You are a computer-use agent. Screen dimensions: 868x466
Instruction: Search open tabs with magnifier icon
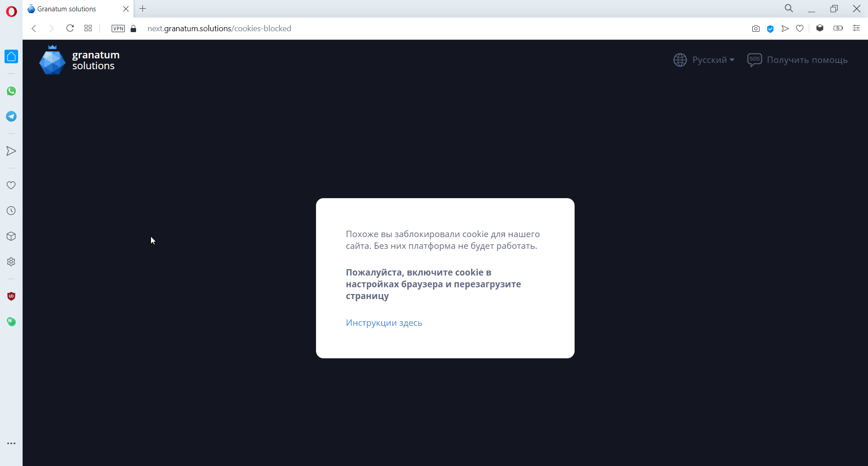[789, 9]
